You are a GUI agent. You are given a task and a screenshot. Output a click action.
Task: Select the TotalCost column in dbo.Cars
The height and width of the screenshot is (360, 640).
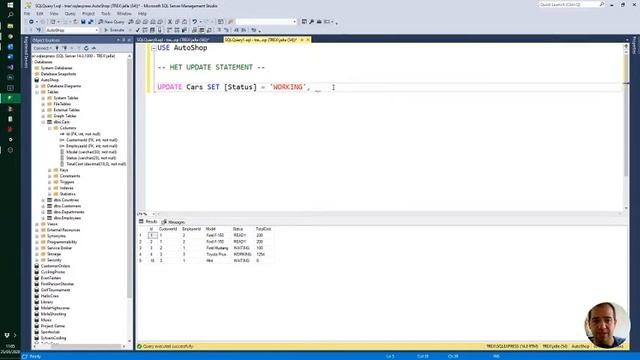(96, 164)
